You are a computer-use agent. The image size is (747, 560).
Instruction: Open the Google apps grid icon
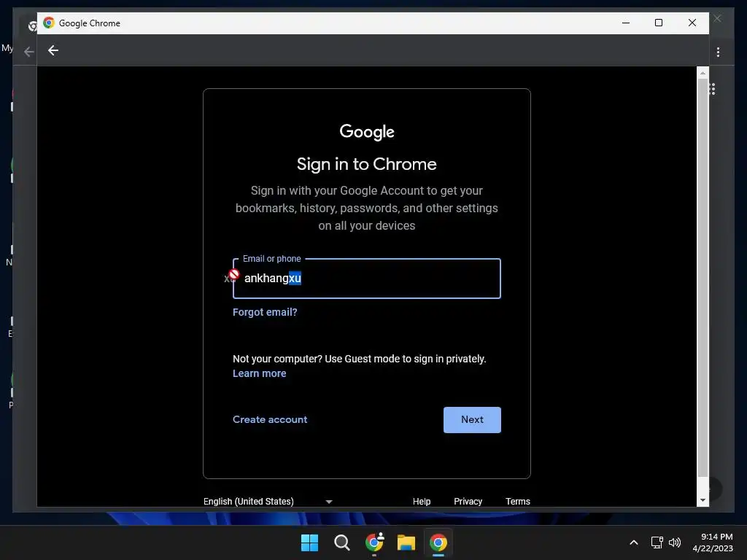(712, 89)
